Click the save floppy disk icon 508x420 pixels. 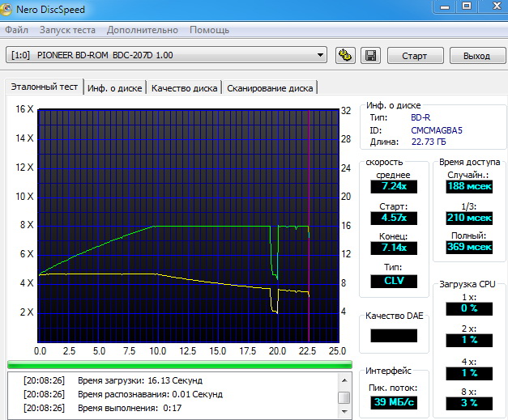370,56
